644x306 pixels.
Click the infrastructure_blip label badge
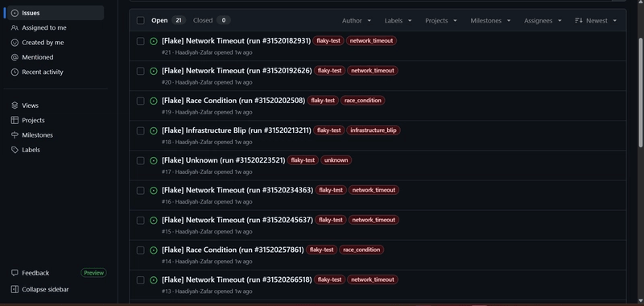coord(374,130)
